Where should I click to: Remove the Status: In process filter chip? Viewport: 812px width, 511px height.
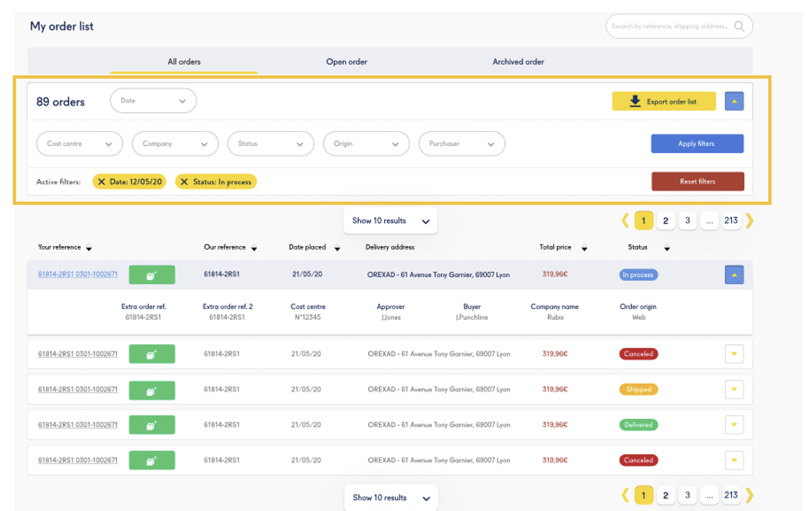[184, 182]
